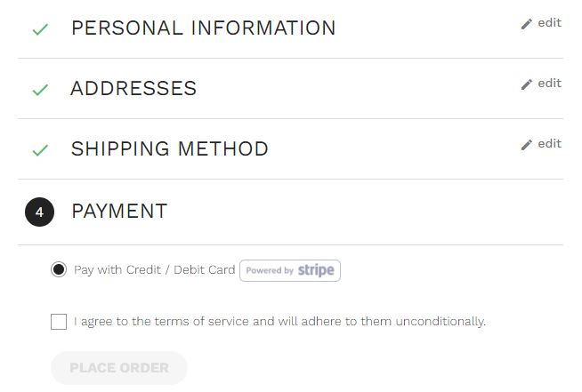Viewport: 582px width, 392px height.
Task: Click the step 4 number badge
Action: pyautogui.click(x=39, y=212)
